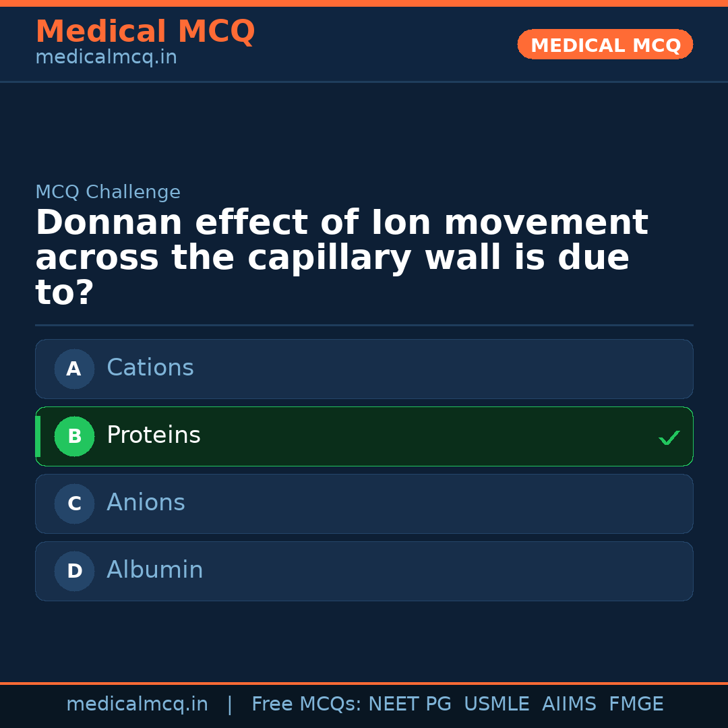Click the divider line under the question

tap(364, 325)
